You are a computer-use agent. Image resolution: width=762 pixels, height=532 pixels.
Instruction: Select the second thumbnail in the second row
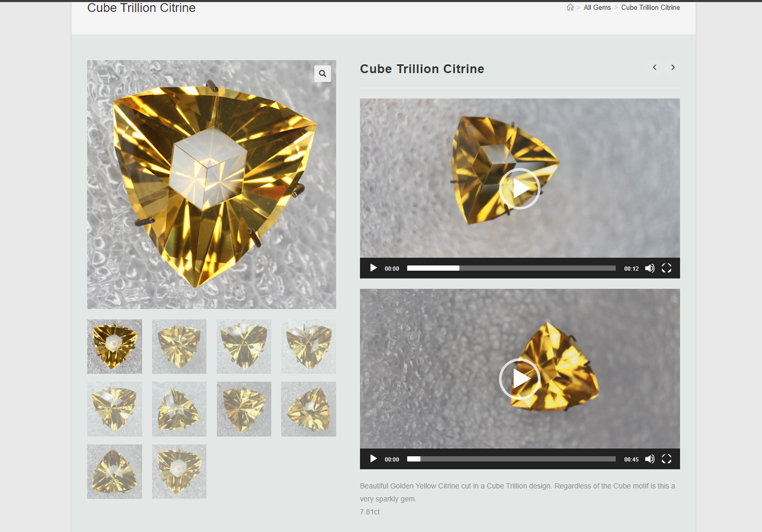click(179, 409)
